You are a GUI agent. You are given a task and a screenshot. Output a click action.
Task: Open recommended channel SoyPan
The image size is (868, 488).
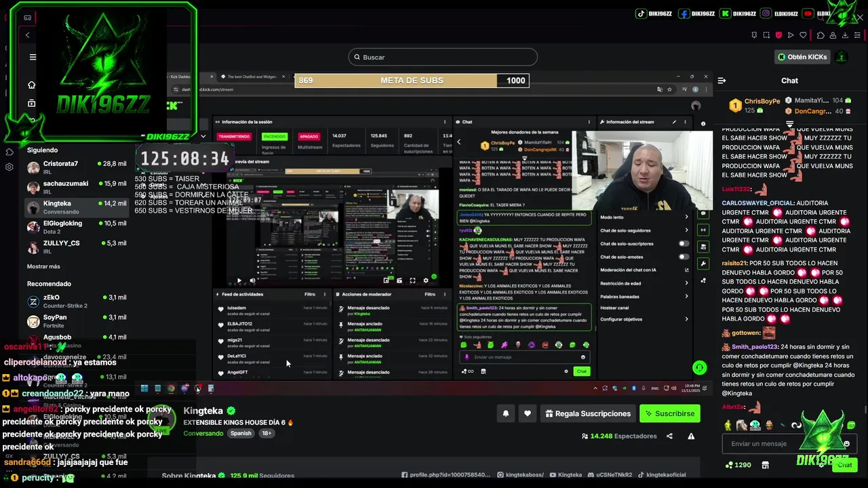click(x=77, y=321)
